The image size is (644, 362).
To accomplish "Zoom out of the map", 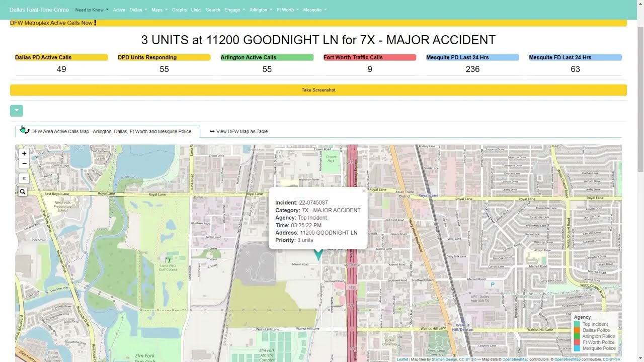I will (24, 163).
